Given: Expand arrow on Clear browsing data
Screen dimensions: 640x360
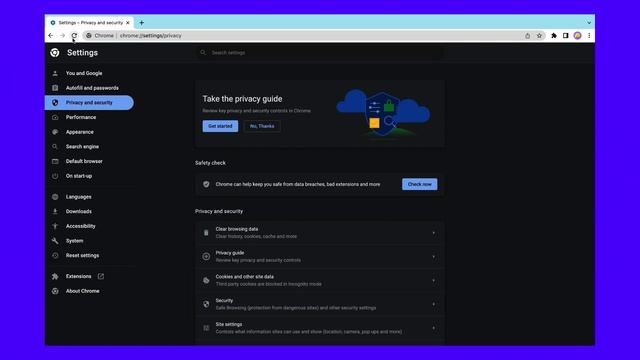Looking at the screenshot, I should click(x=433, y=233).
